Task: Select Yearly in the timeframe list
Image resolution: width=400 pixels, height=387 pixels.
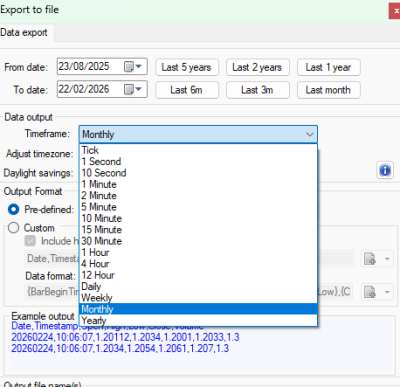Action: click(198, 320)
